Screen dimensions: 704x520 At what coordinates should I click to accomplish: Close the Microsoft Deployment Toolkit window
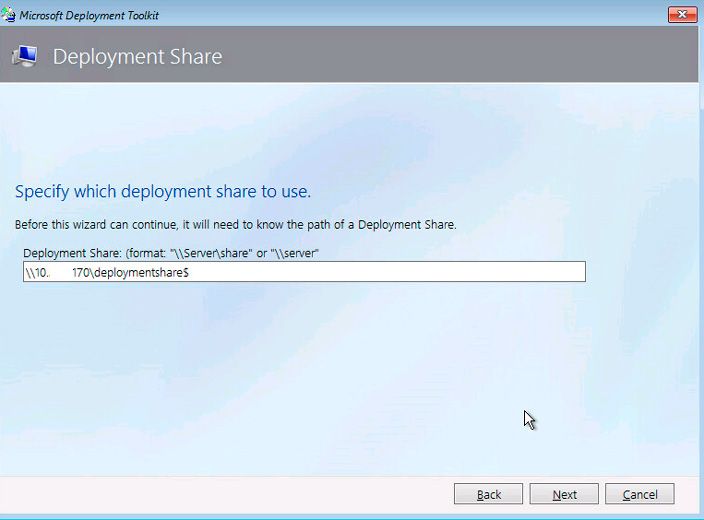682,14
